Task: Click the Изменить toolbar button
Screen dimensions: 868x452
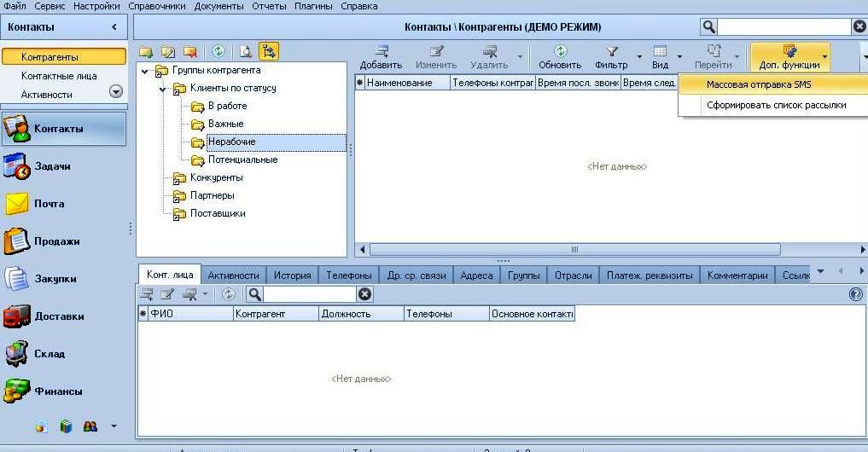Action: 436,57
